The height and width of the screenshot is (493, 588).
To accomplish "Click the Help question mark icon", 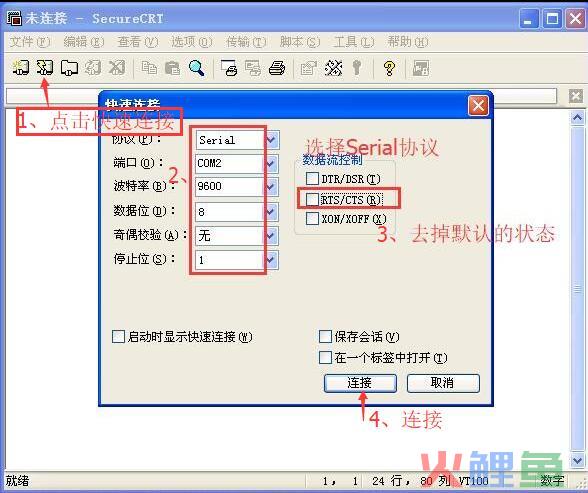I will (x=389, y=68).
